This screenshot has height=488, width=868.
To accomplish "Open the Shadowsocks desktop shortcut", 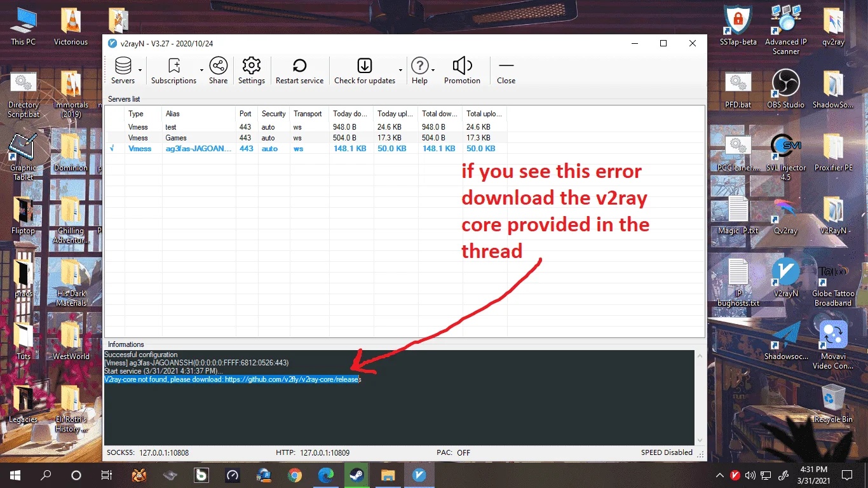I will (786, 341).
